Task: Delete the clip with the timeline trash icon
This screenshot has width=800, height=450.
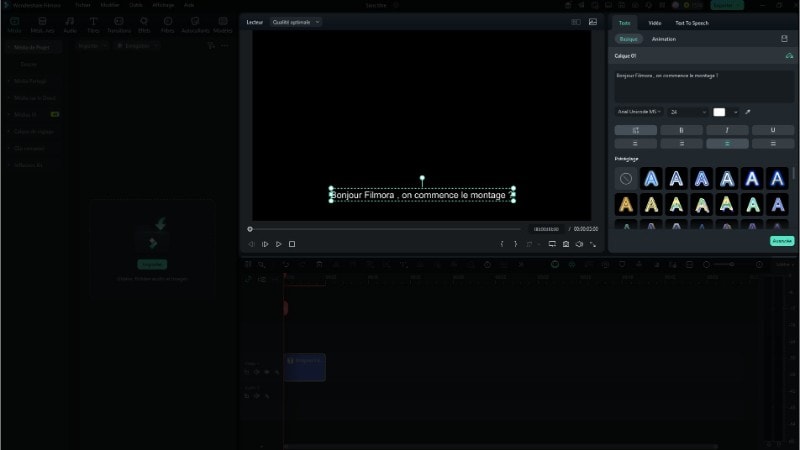Action: [319, 264]
